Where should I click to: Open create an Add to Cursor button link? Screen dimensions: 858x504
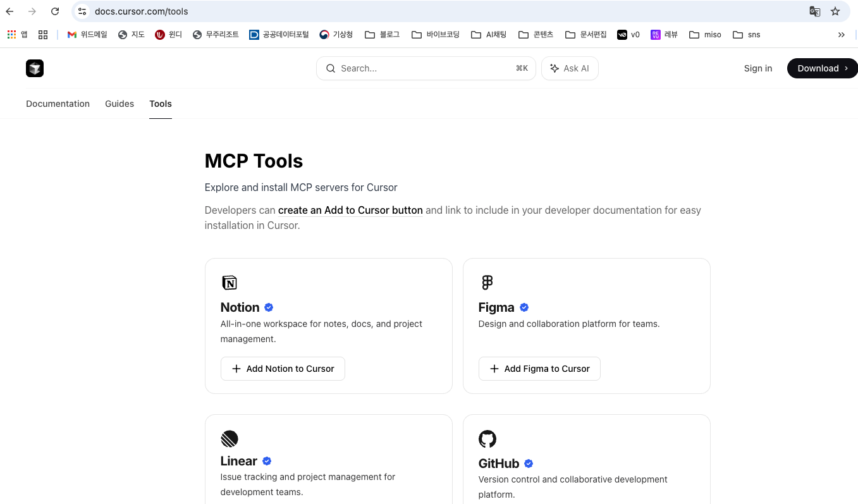(x=350, y=210)
